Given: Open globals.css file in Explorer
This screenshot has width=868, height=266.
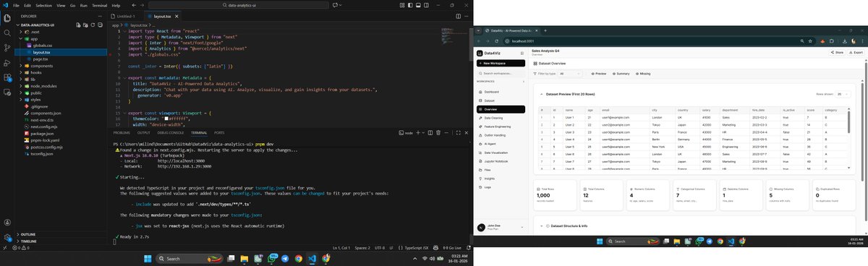Looking at the screenshot, I should point(43,46).
